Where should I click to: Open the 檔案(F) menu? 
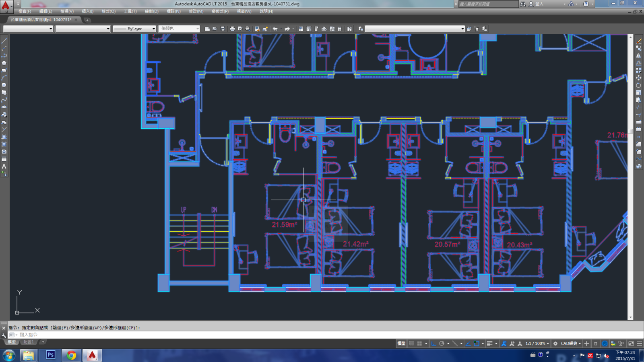pyautogui.click(x=25, y=11)
